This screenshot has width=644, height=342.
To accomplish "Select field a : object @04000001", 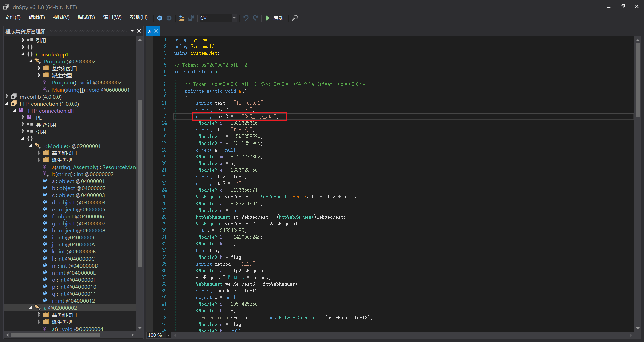I will (78, 181).
